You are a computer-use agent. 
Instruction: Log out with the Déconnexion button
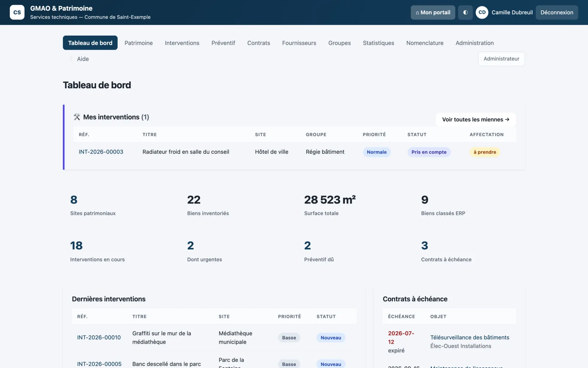[557, 13]
